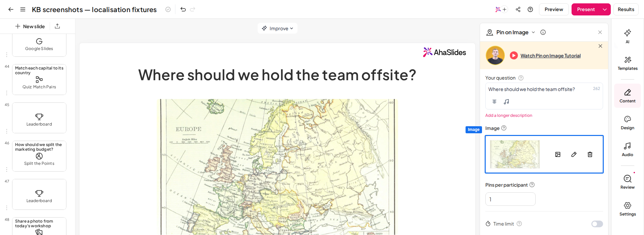Screen dimensions: 644x235
Task: Enable the Time limit toggle
Action: coord(597,224)
